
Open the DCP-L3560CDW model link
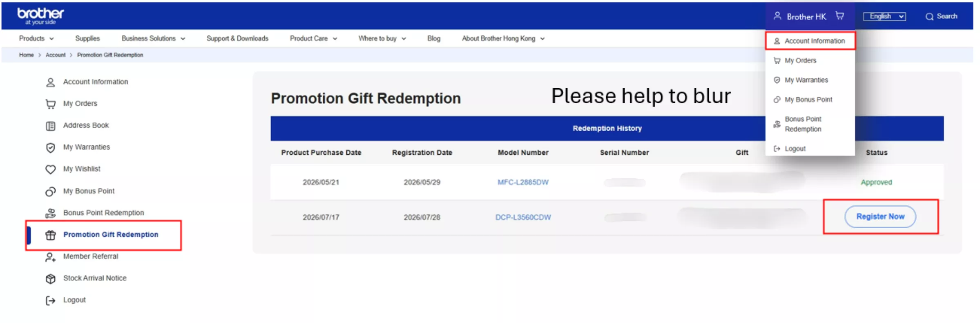coord(523,217)
